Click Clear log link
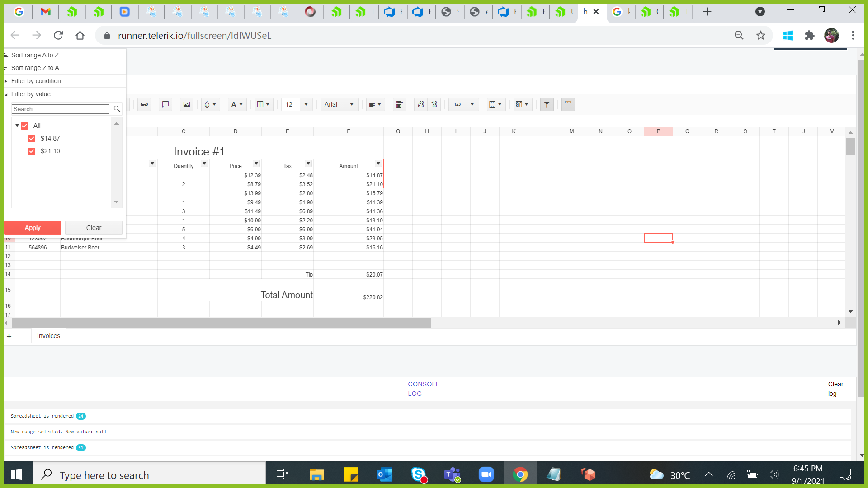 pos(835,389)
